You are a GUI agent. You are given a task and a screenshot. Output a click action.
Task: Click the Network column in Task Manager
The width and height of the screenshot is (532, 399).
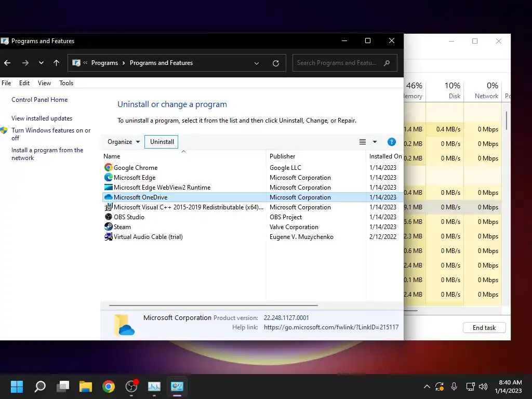click(x=483, y=90)
